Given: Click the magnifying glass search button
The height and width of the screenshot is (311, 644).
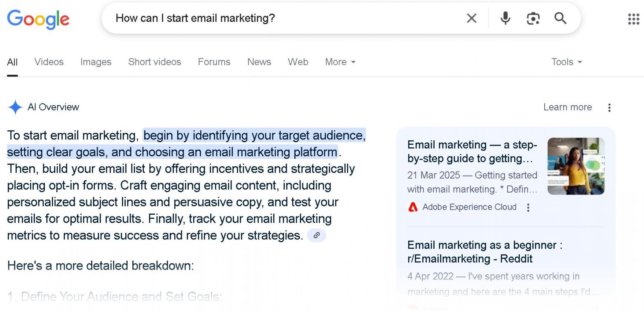Looking at the screenshot, I should (560, 18).
